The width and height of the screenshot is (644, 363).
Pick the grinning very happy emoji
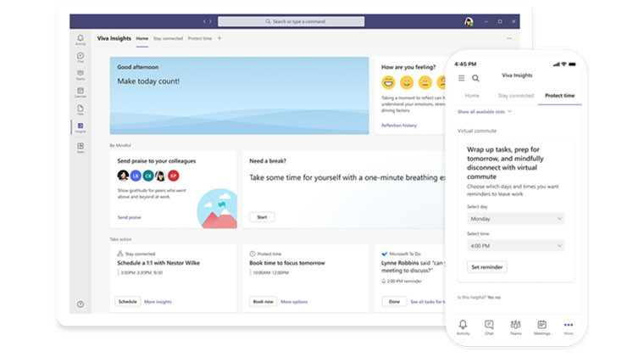click(x=388, y=82)
